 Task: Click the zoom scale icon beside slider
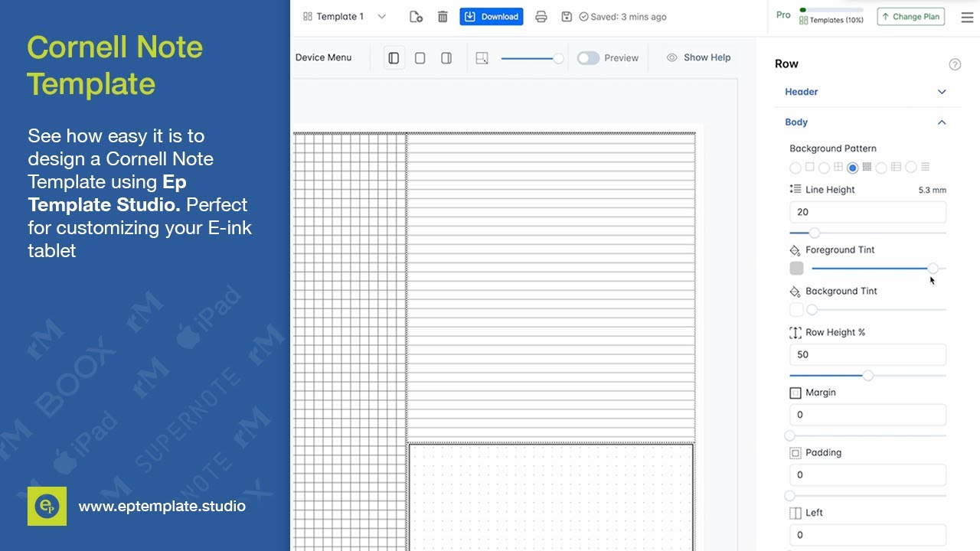pyautogui.click(x=482, y=58)
